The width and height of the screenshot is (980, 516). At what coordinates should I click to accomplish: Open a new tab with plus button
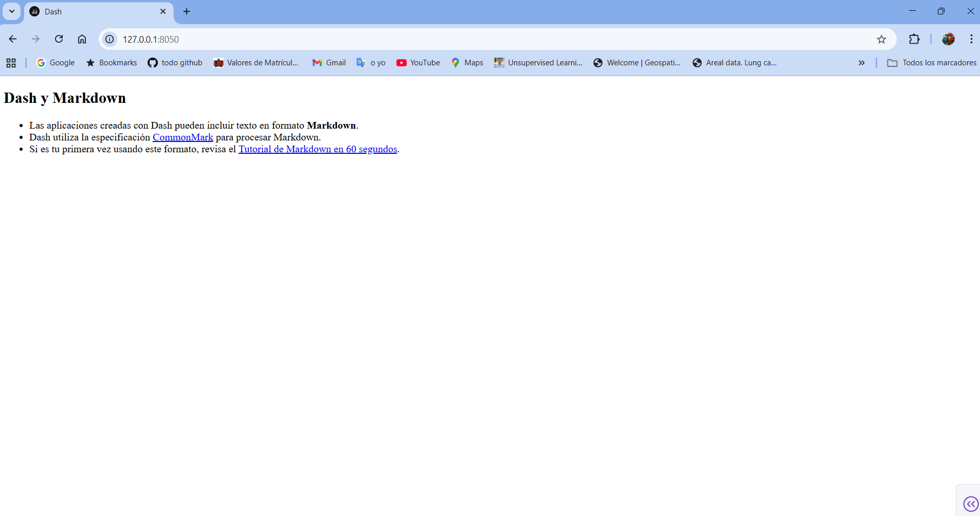pos(187,11)
